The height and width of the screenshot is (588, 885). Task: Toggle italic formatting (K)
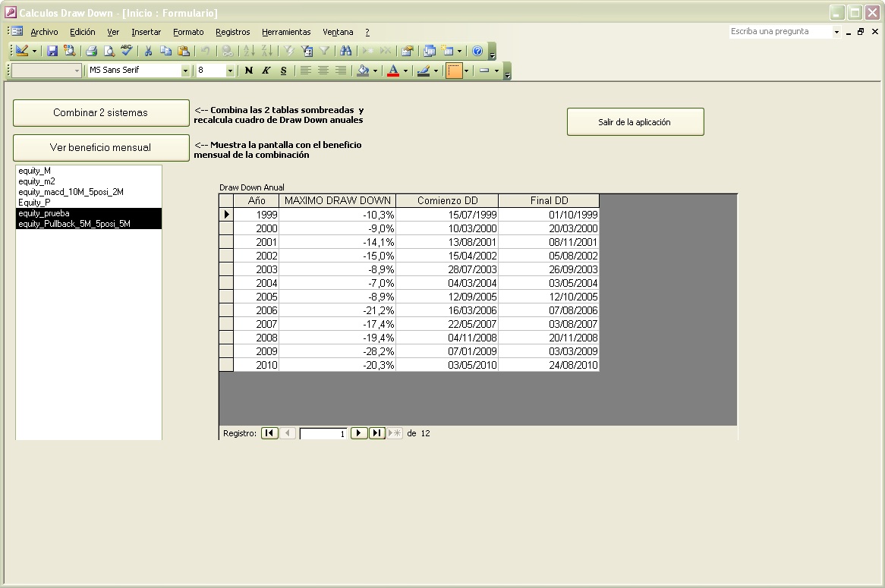(x=266, y=71)
